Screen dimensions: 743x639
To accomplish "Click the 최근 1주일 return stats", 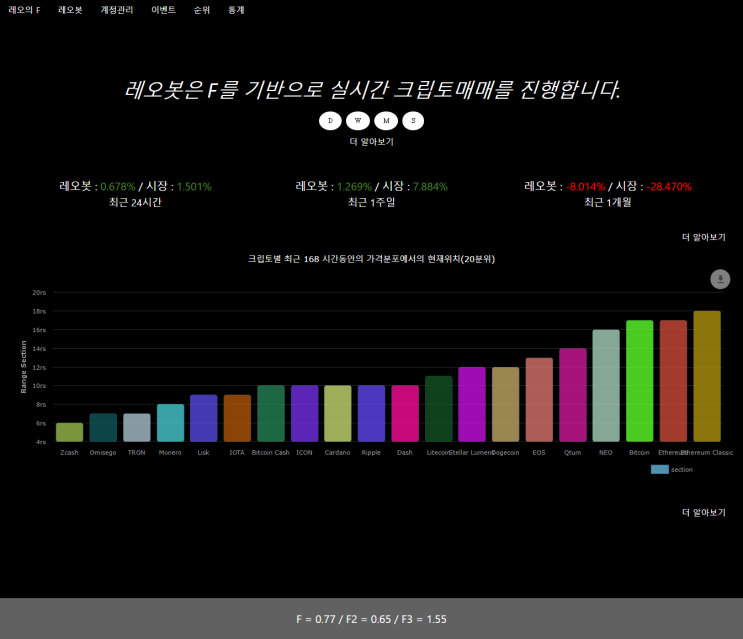I will (x=372, y=194).
